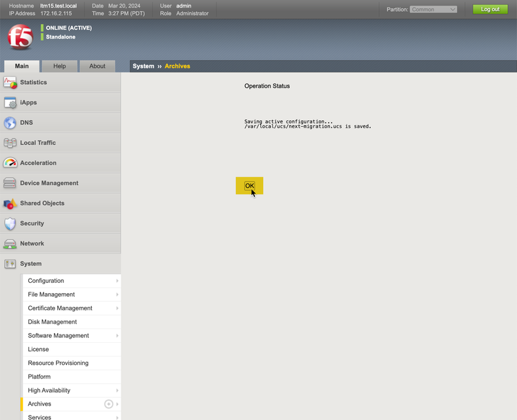Click the Standalone status text

pos(61,37)
